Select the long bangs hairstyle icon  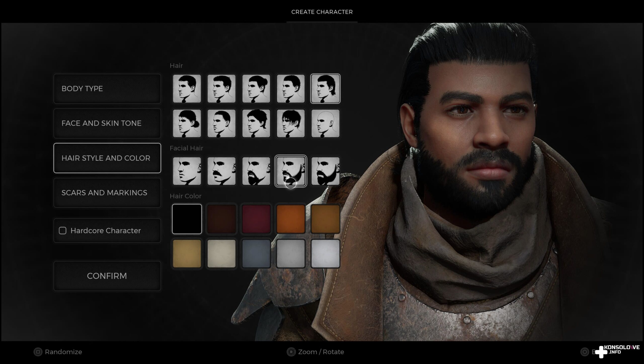tap(291, 123)
